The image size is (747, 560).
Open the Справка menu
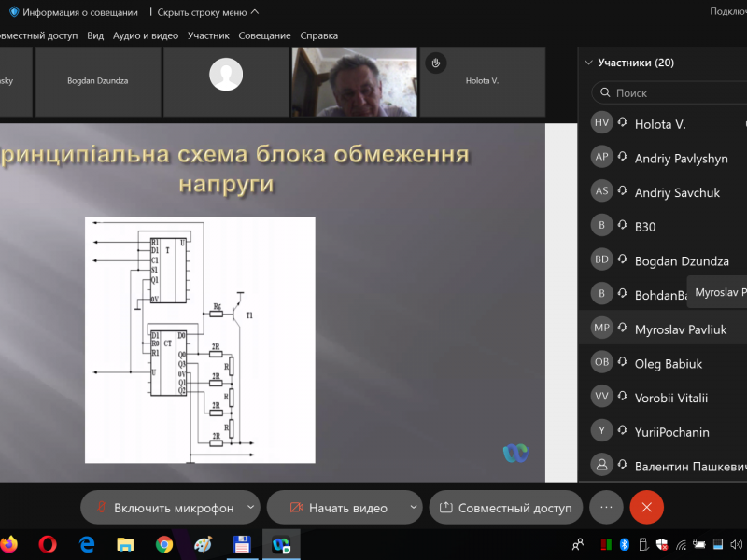[318, 35]
